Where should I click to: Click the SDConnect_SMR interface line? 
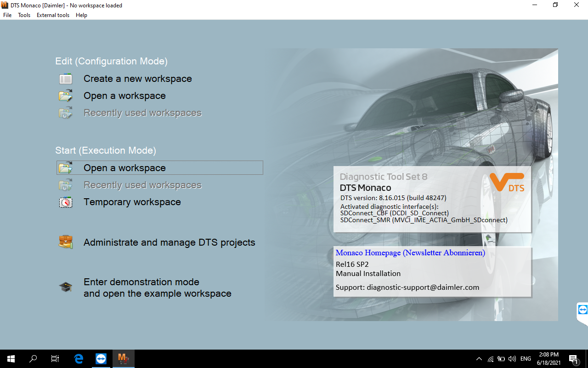point(424,220)
